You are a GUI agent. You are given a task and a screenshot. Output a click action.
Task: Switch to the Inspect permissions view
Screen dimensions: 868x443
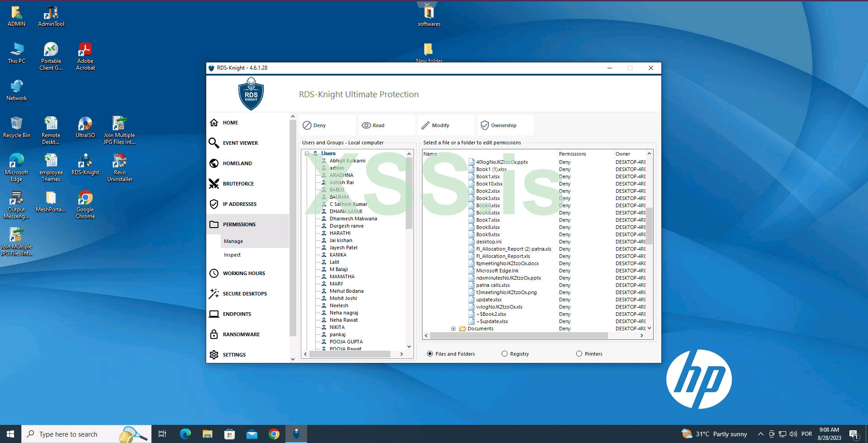(232, 254)
